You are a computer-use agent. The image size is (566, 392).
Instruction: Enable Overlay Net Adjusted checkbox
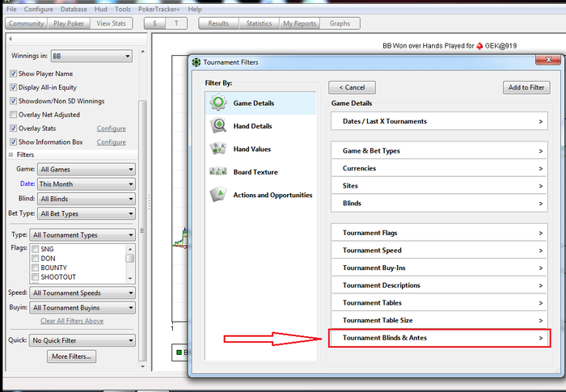tap(14, 115)
